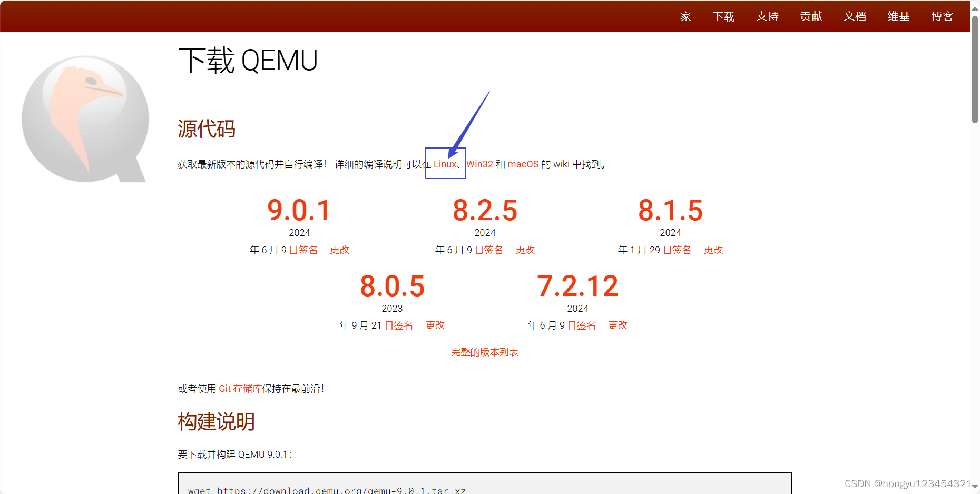Open the 下载 navigation menu item
The height and width of the screenshot is (494, 980).
[x=723, y=16]
